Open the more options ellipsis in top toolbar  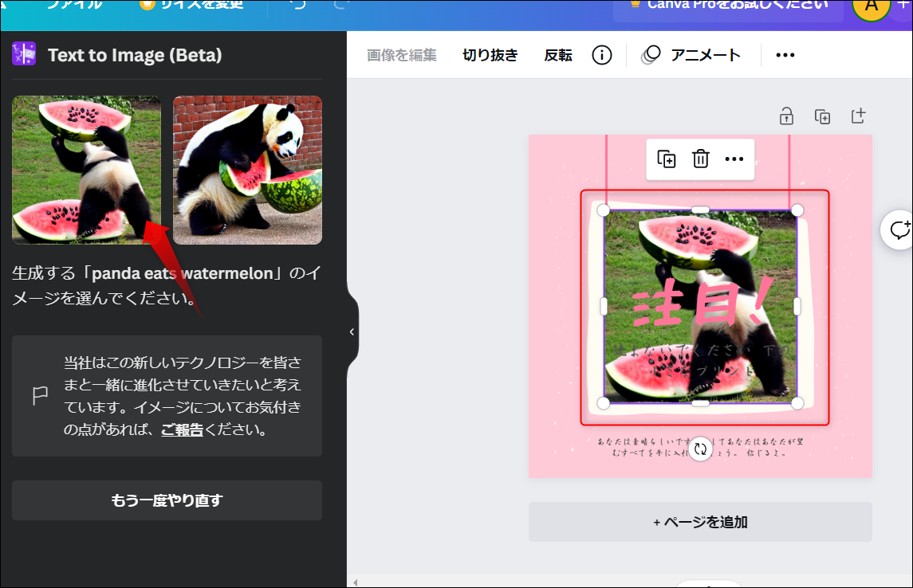785,55
